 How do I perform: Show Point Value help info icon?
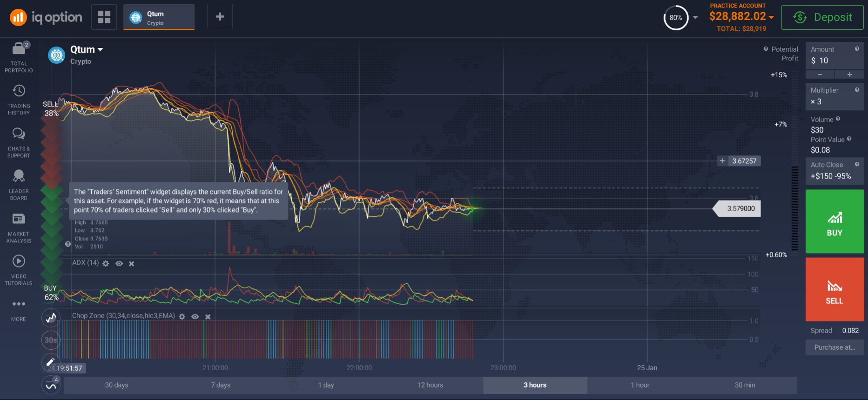849,139
